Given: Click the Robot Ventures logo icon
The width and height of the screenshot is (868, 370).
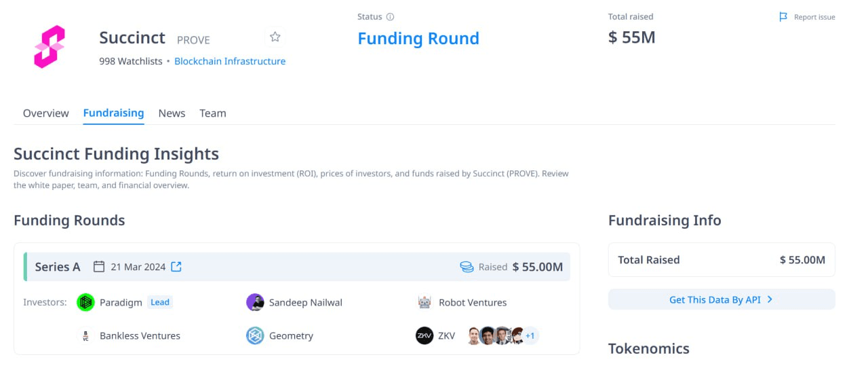Looking at the screenshot, I should click(425, 302).
